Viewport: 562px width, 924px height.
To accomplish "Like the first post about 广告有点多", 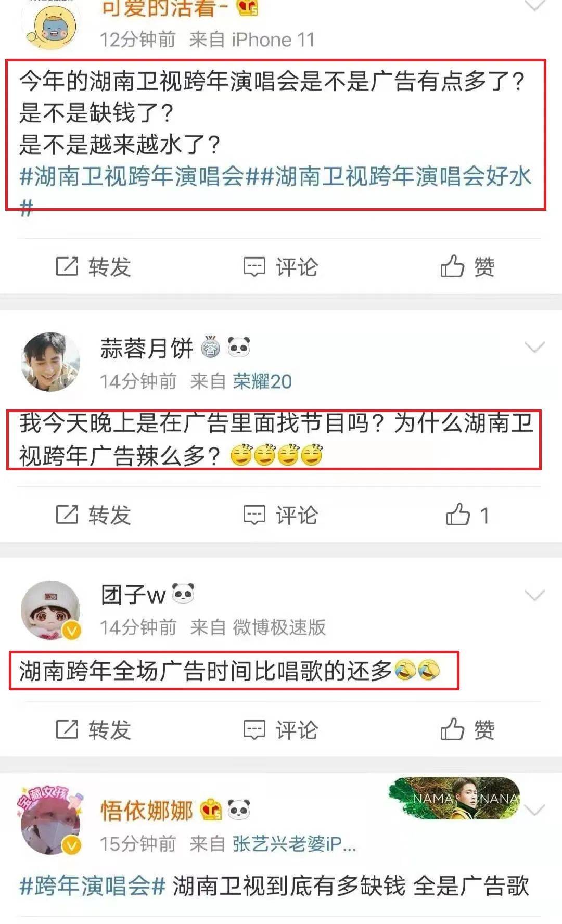I will (467, 267).
